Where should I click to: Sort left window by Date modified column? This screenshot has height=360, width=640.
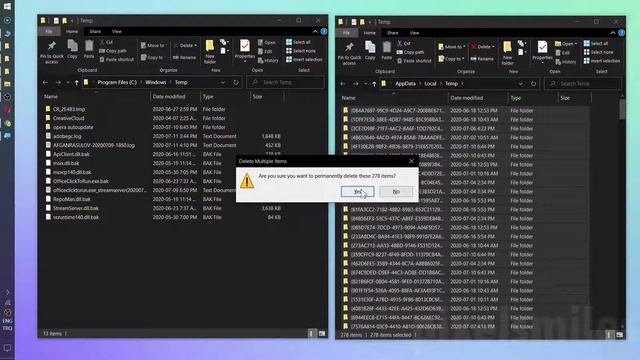pyautogui.click(x=175, y=97)
